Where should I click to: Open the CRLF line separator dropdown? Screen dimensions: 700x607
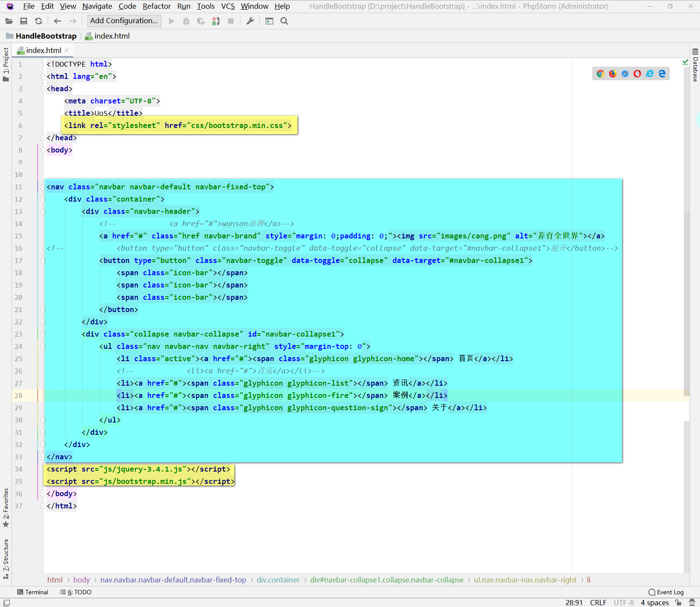click(598, 603)
